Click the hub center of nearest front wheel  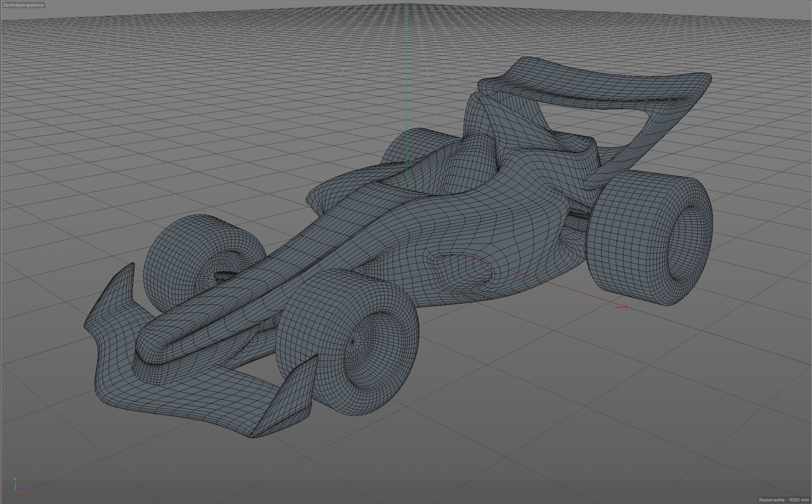click(x=353, y=342)
